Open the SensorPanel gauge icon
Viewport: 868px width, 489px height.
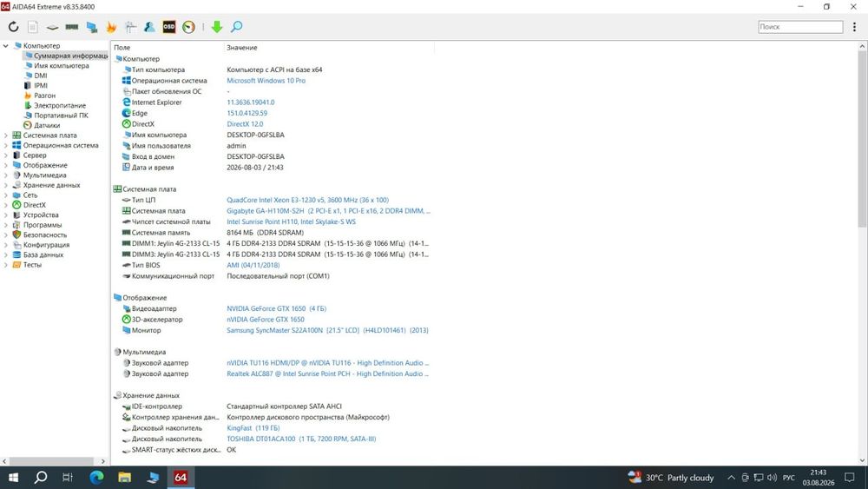click(188, 27)
